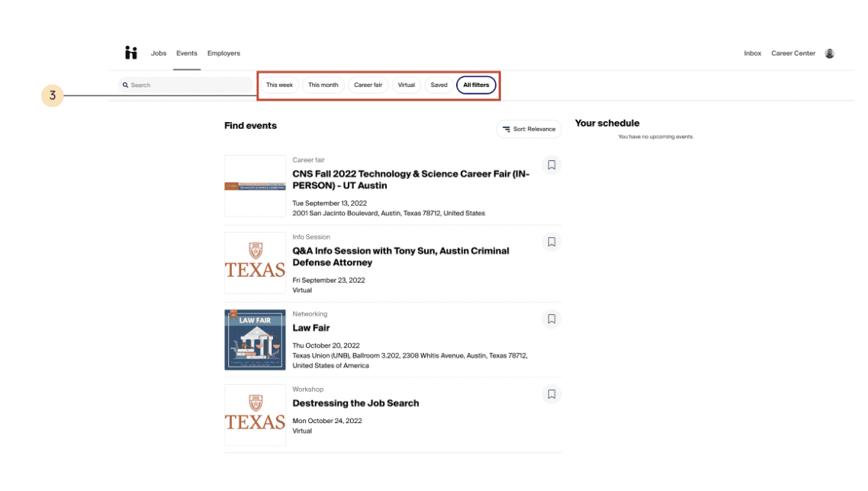Image resolution: width=868 pixels, height=491 pixels.
Task: Toggle the This week filter chip
Action: click(x=279, y=85)
